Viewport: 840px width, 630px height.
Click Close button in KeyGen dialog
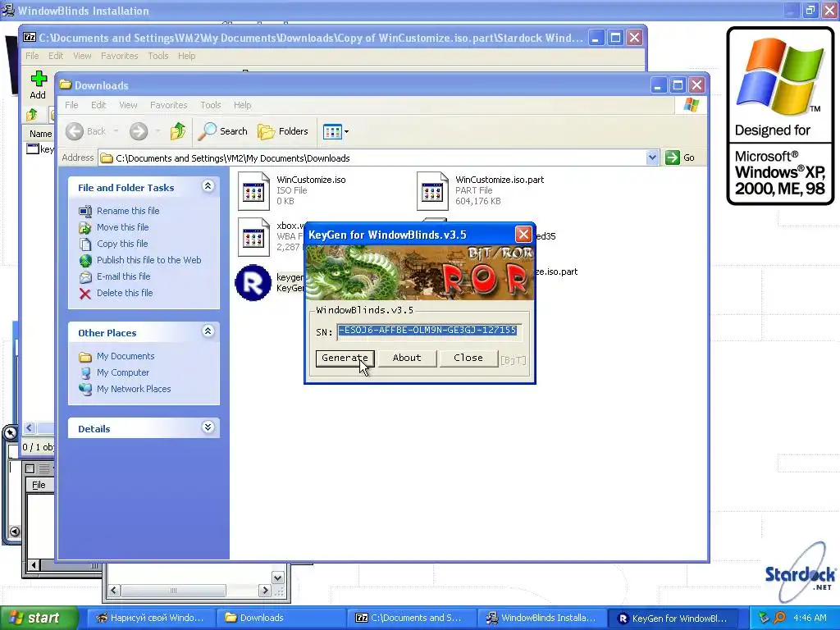click(468, 358)
